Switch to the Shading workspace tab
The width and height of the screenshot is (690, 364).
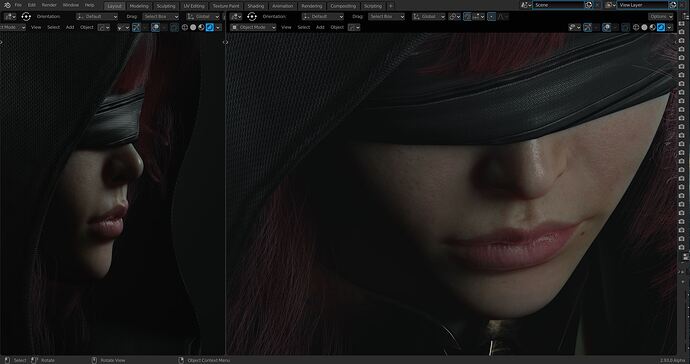256,6
